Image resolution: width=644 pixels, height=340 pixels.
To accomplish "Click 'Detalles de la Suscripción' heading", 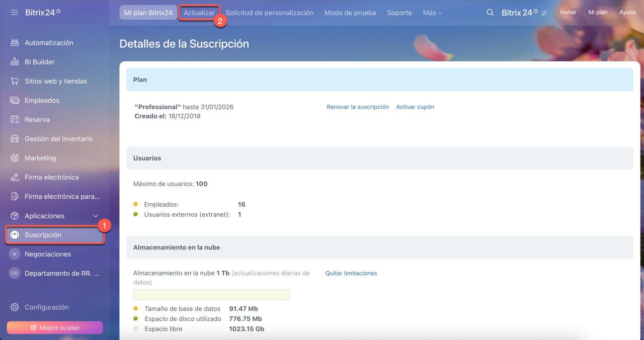I will 184,44.
